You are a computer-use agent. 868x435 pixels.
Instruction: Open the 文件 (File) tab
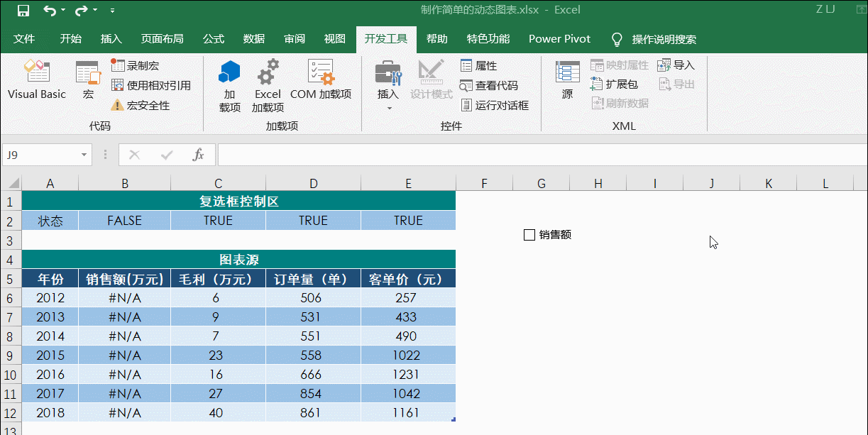[24, 39]
